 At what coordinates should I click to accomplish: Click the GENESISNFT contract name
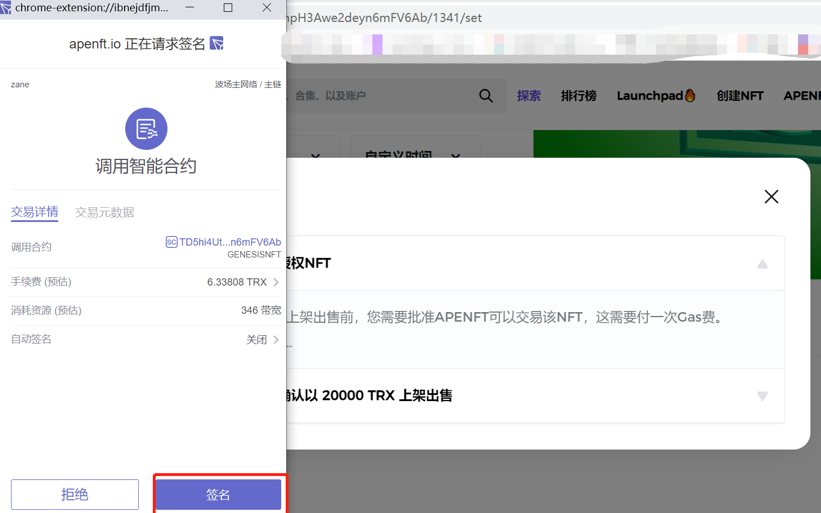(x=254, y=254)
